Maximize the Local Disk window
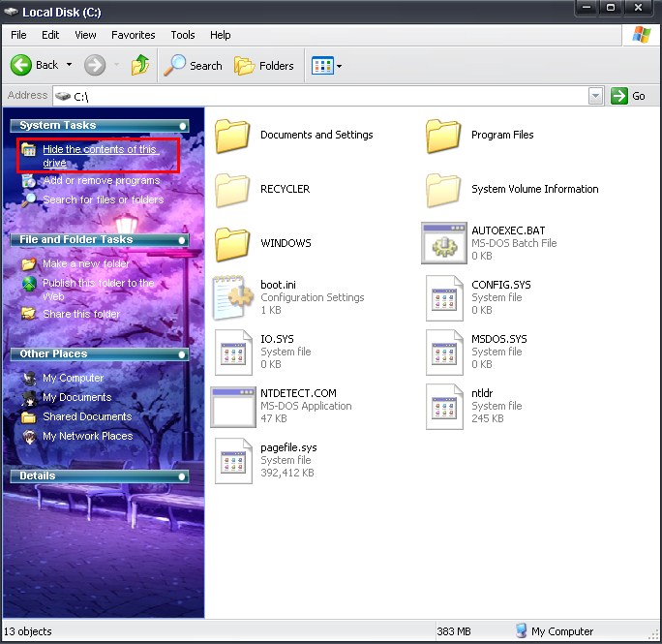The height and width of the screenshot is (644, 662). (x=611, y=8)
